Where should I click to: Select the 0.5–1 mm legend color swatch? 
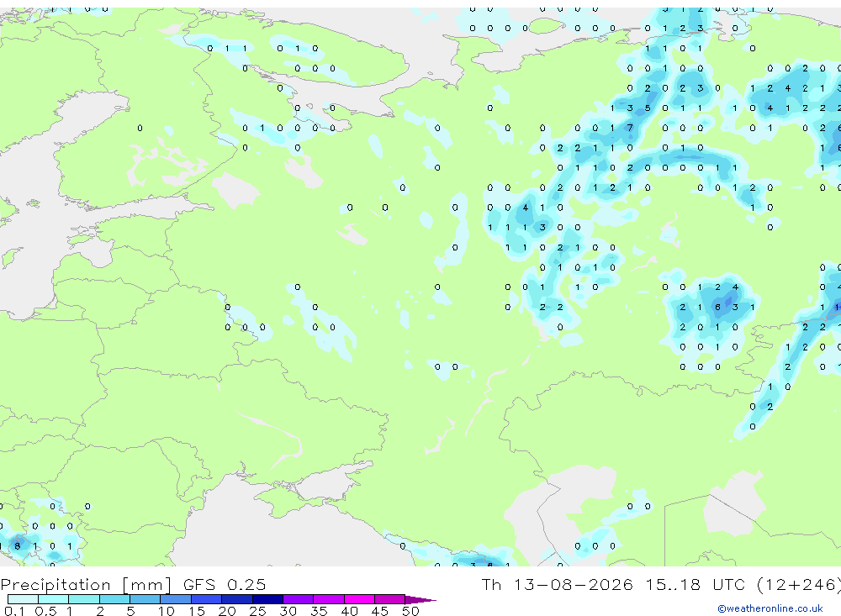[53, 599]
